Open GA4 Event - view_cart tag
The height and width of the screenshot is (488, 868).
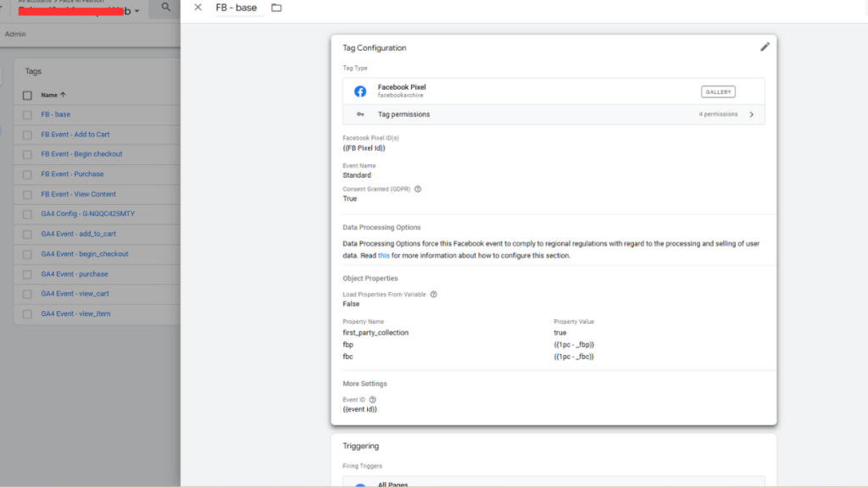pyautogui.click(x=75, y=294)
